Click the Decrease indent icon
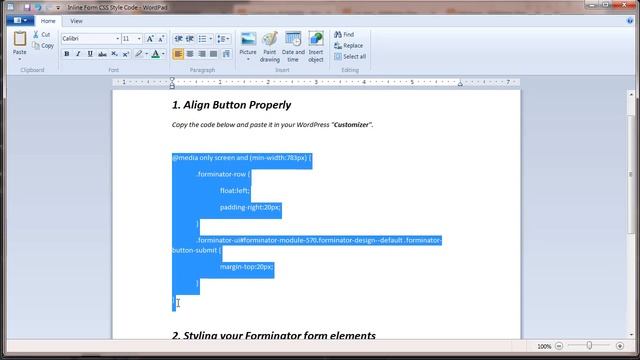This screenshot has width=640, height=360. tap(178, 39)
